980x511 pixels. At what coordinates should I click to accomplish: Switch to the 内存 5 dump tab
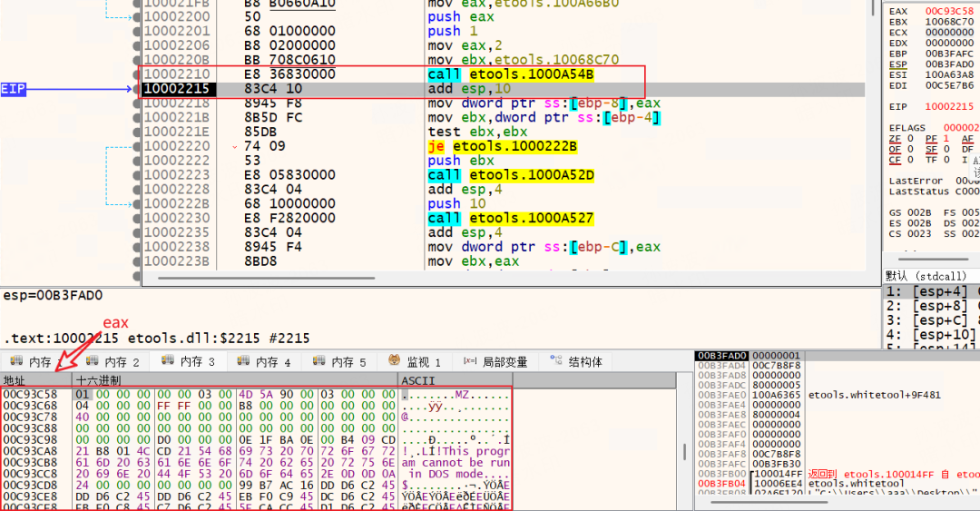coord(340,361)
